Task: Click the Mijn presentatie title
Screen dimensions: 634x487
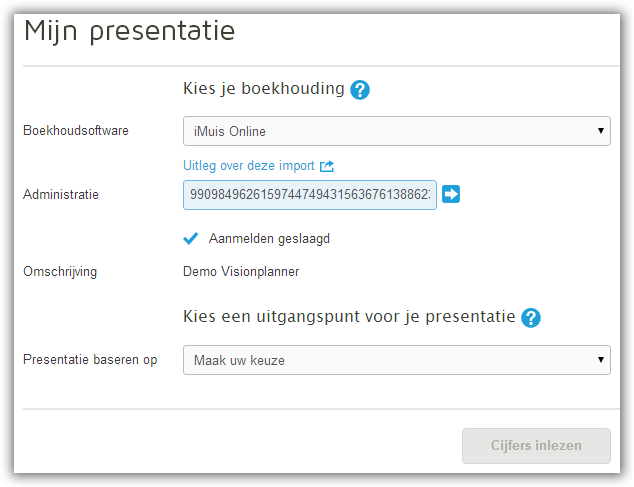Action: pos(129,31)
